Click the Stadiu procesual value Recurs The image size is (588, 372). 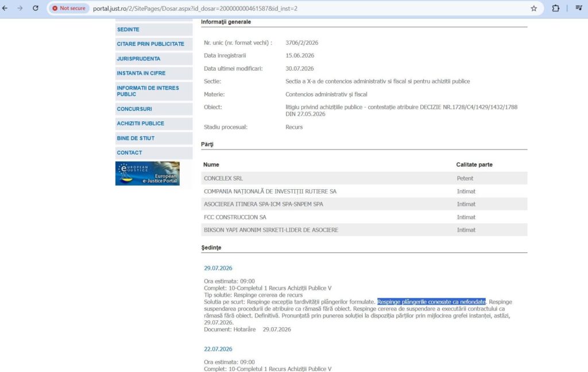click(294, 127)
